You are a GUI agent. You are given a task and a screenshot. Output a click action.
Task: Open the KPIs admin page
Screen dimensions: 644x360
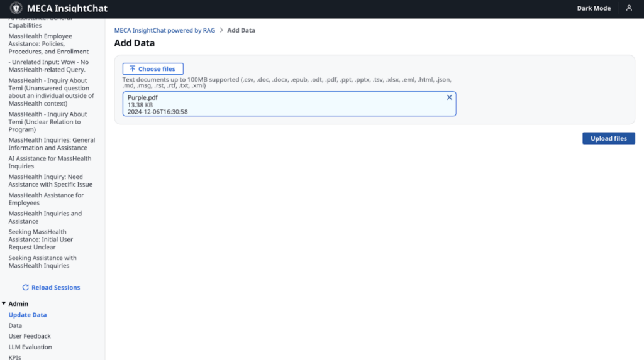coord(15,357)
